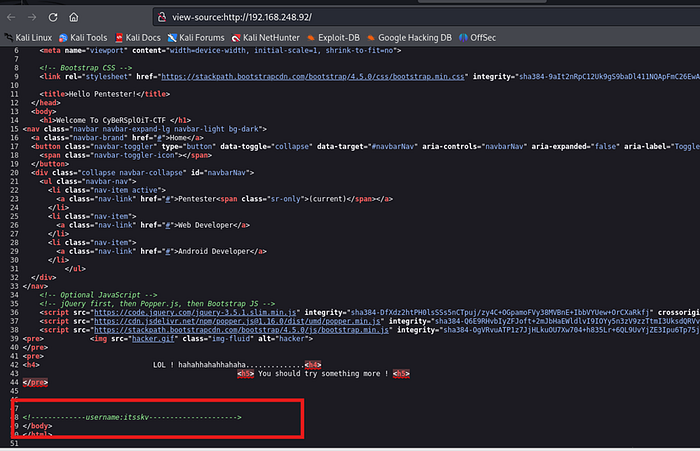Click the browser Back arrow
700x451 pixels.
(11, 17)
